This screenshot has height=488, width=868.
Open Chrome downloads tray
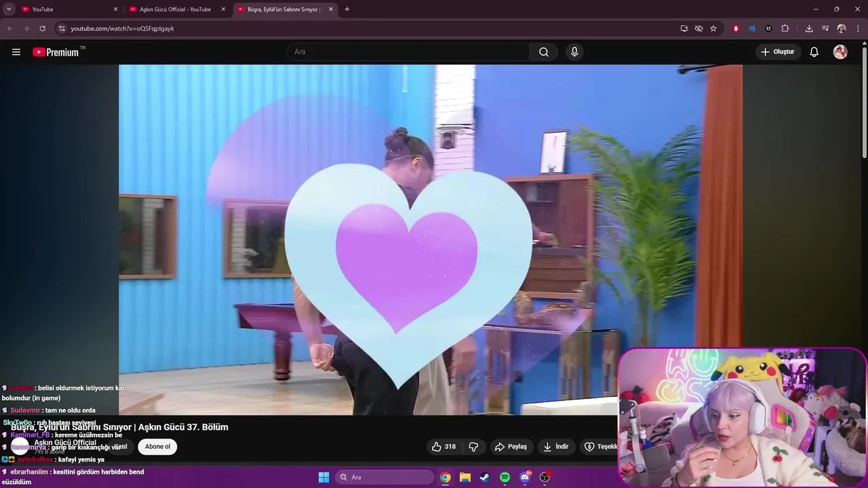pyautogui.click(x=809, y=28)
